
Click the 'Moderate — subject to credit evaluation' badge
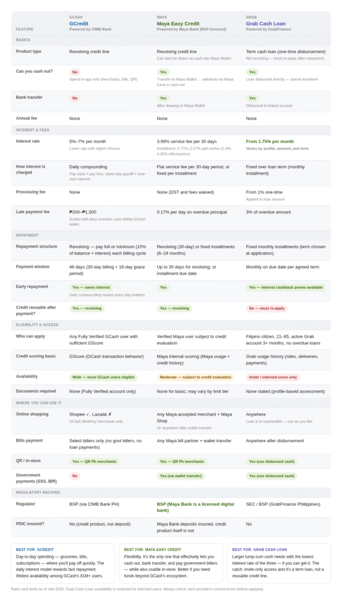click(x=196, y=377)
